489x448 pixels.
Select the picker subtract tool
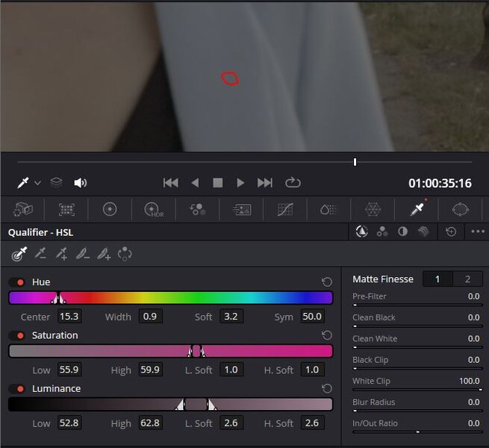[x=40, y=255]
